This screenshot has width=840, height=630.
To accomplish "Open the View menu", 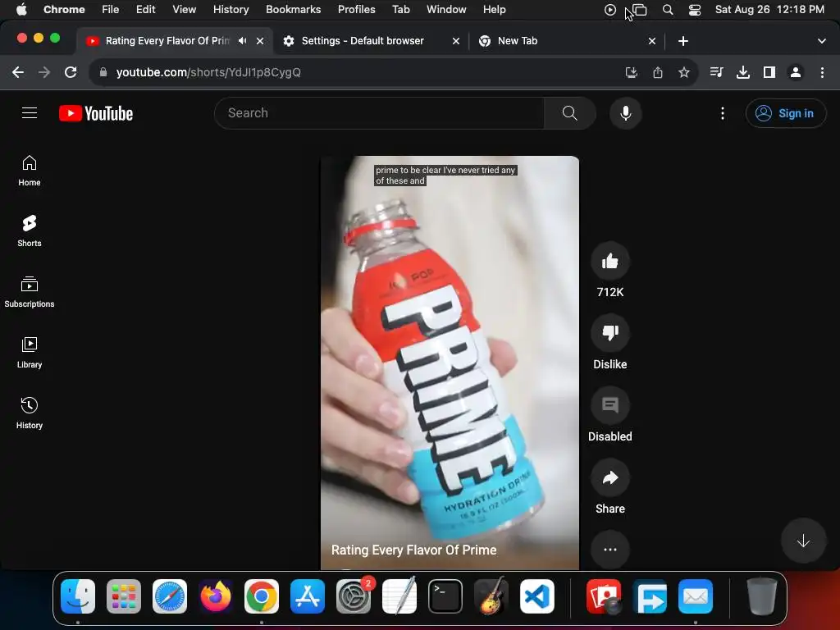I will [184, 10].
